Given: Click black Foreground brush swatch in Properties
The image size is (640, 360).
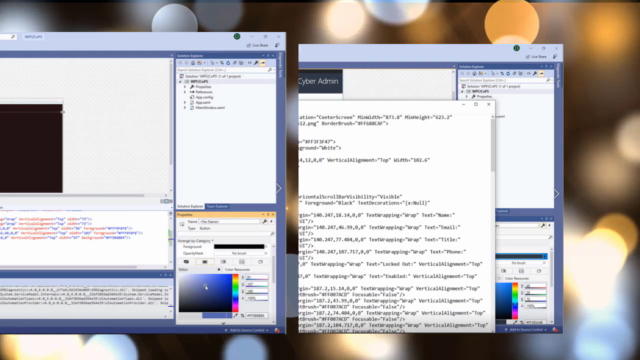Looking at the screenshot, I should coord(239,247).
